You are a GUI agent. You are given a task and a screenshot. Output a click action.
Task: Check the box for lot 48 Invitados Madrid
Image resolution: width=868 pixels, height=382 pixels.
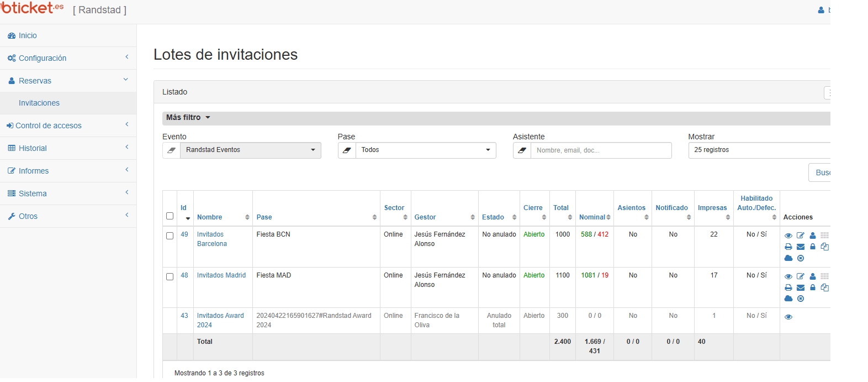coord(170,276)
